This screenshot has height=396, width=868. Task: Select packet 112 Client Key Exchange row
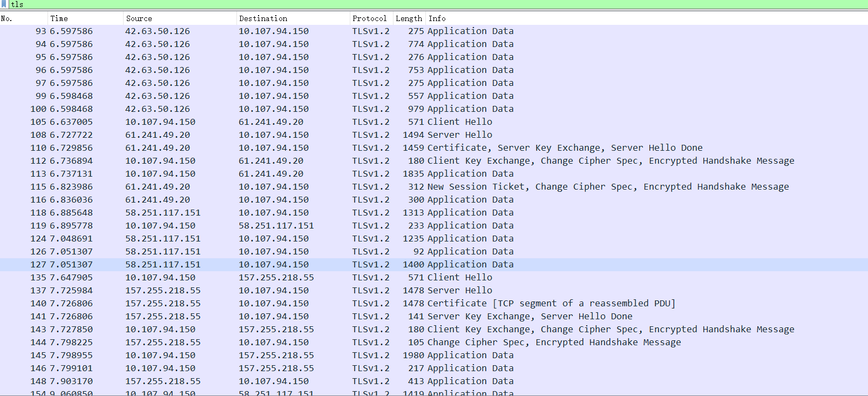click(434, 161)
